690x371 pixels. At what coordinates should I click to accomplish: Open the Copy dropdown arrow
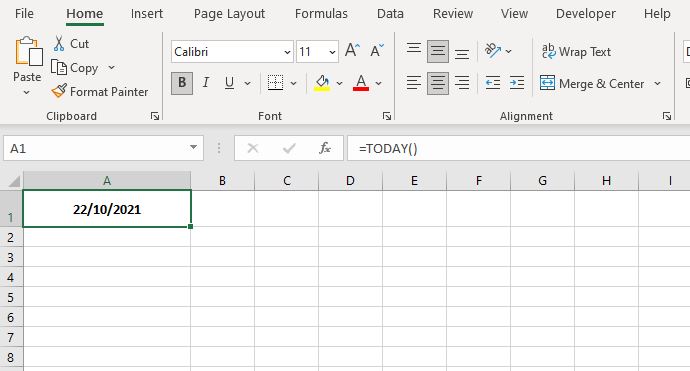click(111, 67)
